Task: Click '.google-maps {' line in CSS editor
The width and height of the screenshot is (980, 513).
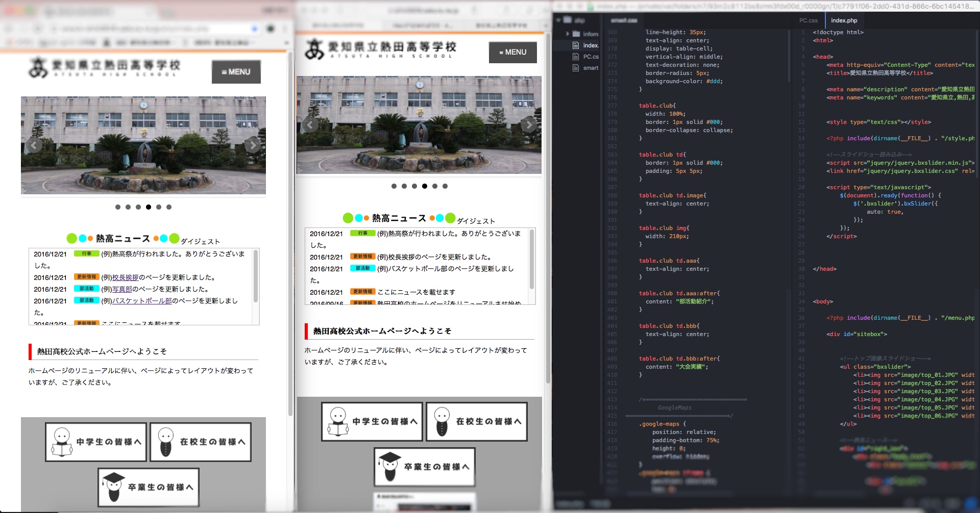Action: point(662,424)
